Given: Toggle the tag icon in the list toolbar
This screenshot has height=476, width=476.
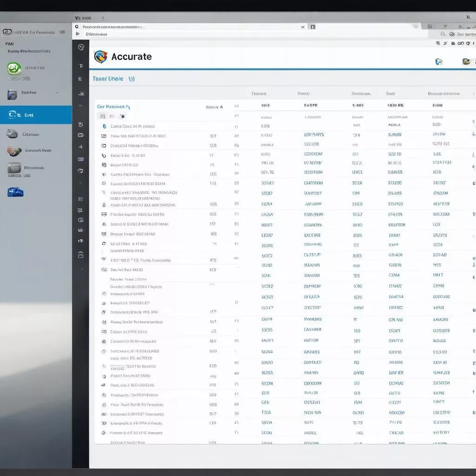Looking at the screenshot, I should point(122,116).
